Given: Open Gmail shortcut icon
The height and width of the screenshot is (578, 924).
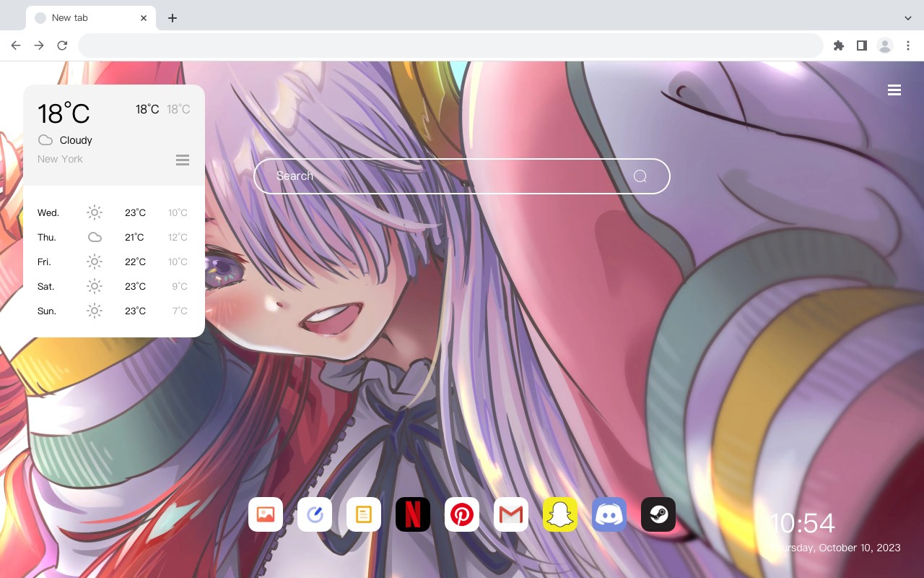Looking at the screenshot, I should pyautogui.click(x=511, y=514).
